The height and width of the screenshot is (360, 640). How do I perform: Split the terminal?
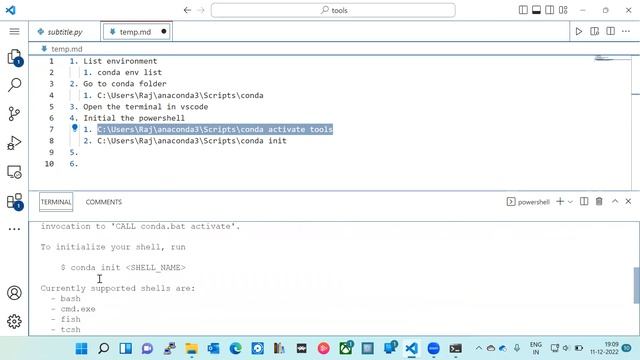(x=584, y=201)
